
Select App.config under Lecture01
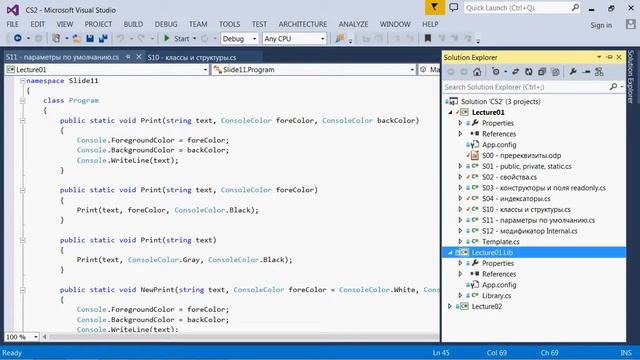click(x=499, y=144)
